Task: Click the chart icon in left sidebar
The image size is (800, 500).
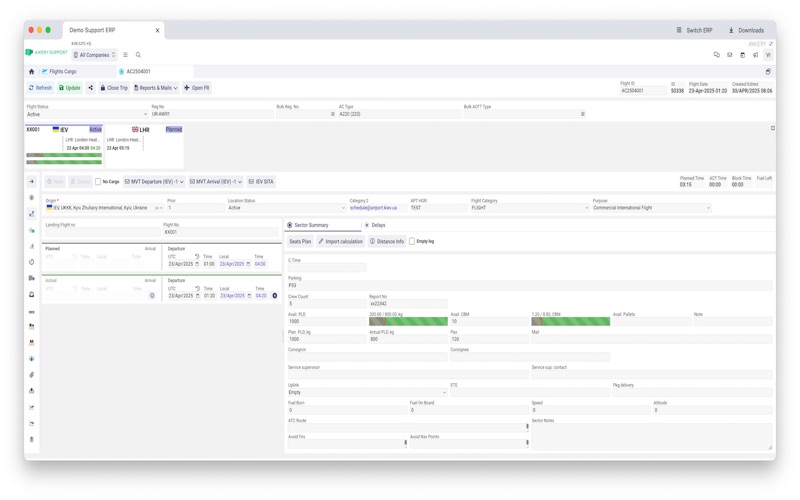Action: 32,407
